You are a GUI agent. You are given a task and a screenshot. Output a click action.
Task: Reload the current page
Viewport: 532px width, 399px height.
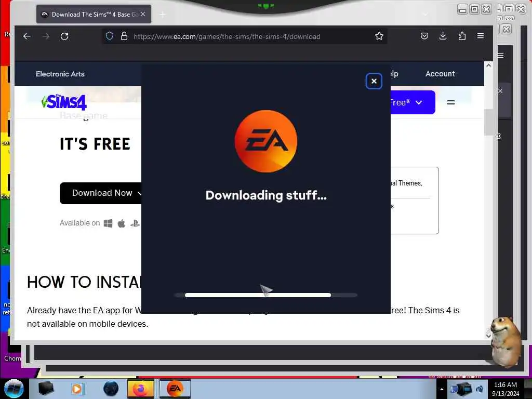pos(64,36)
